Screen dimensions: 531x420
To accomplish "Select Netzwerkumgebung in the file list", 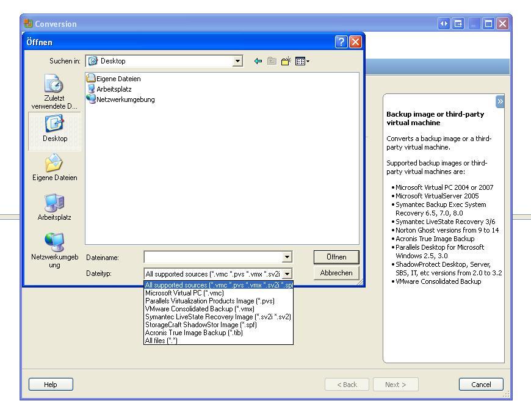I will pyautogui.click(x=121, y=100).
